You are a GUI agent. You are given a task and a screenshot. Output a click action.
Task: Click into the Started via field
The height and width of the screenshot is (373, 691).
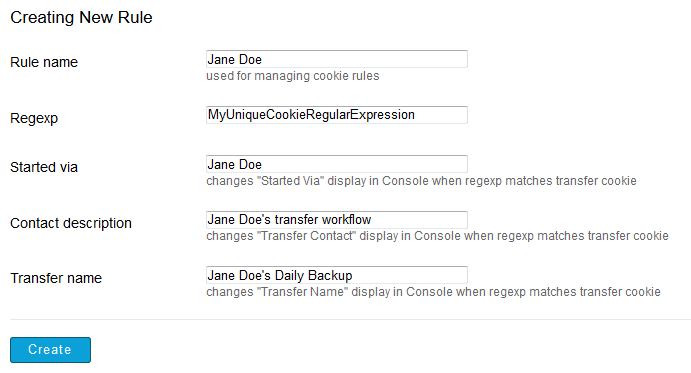pos(337,164)
